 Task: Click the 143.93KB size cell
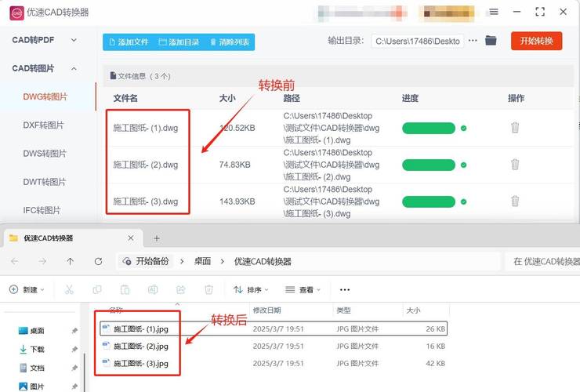coord(237,201)
